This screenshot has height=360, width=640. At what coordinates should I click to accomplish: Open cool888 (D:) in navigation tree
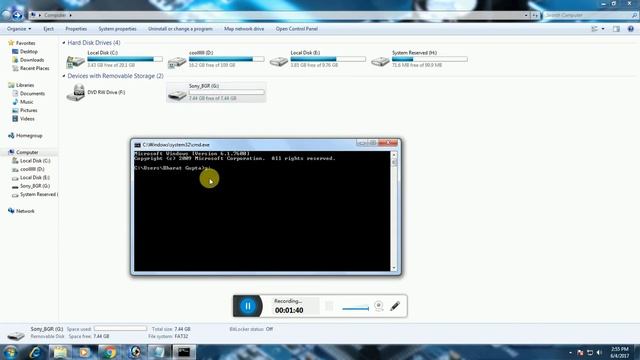(x=32, y=169)
